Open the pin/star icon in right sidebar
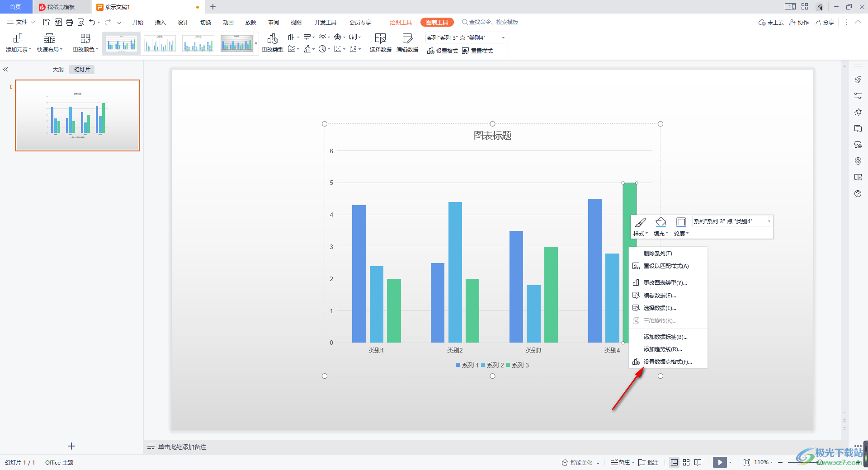868x470 pixels. (x=858, y=112)
